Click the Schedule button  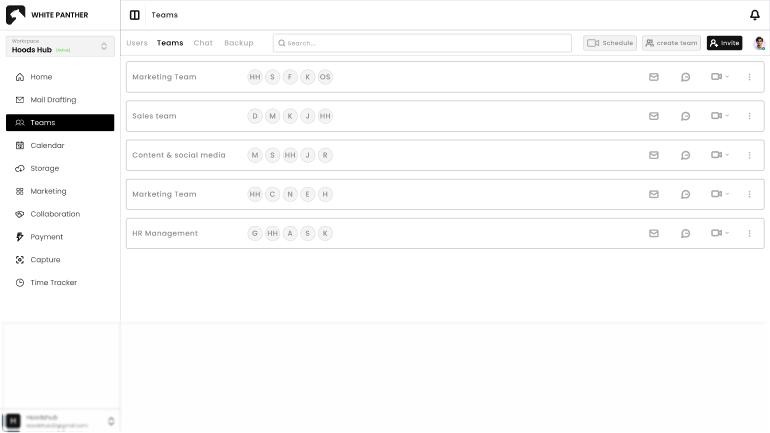click(x=609, y=43)
